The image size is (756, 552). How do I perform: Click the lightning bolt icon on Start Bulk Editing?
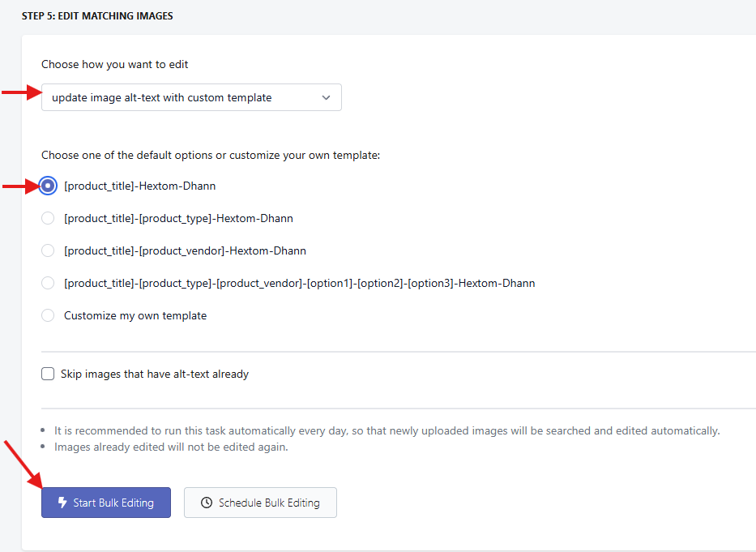click(62, 503)
